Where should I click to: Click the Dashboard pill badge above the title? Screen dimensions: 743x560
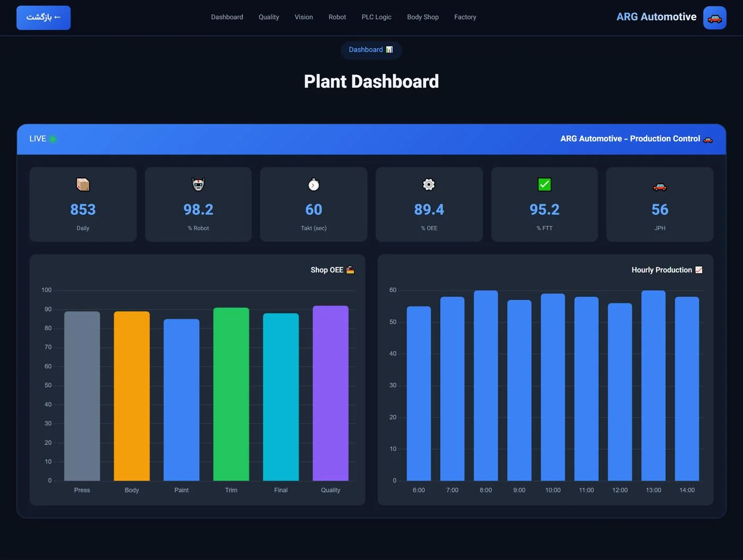coord(371,50)
